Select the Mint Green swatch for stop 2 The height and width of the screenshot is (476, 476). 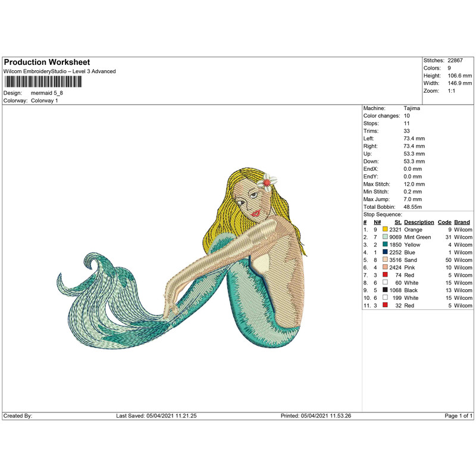point(385,237)
